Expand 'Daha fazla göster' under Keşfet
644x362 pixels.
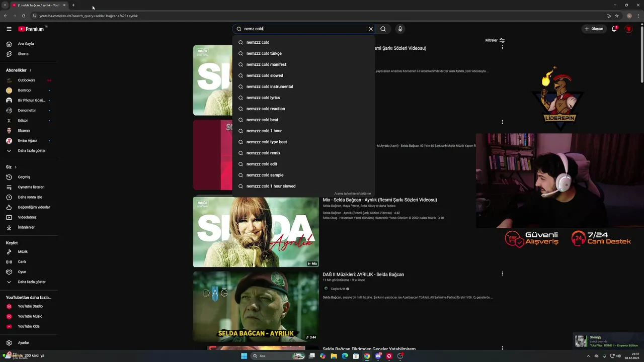click(29, 282)
